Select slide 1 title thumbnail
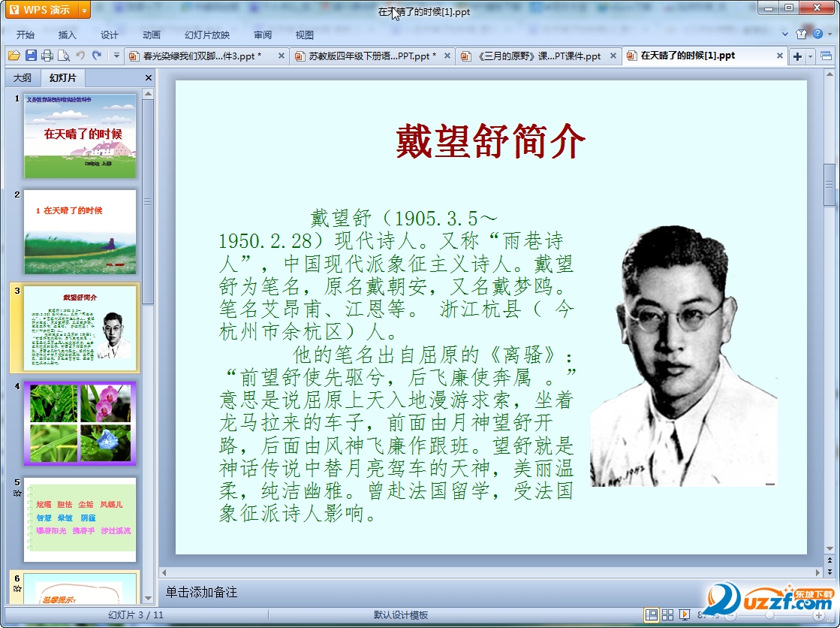The height and width of the screenshot is (628, 840). click(80, 136)
